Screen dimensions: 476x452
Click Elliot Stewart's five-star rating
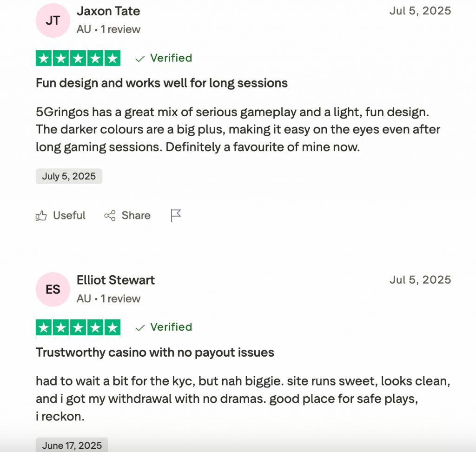click(x=78, y=327)
